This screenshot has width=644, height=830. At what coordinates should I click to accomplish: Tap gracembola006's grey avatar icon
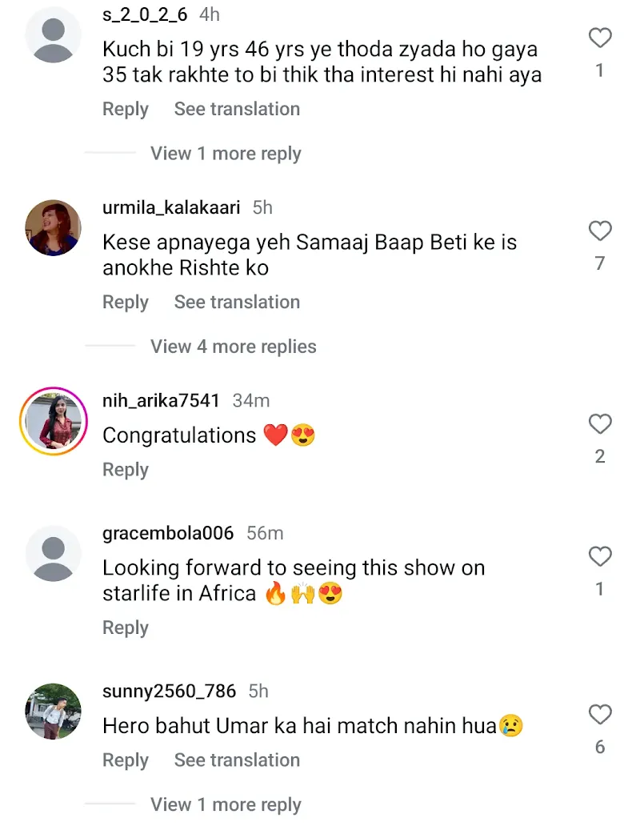54,553
